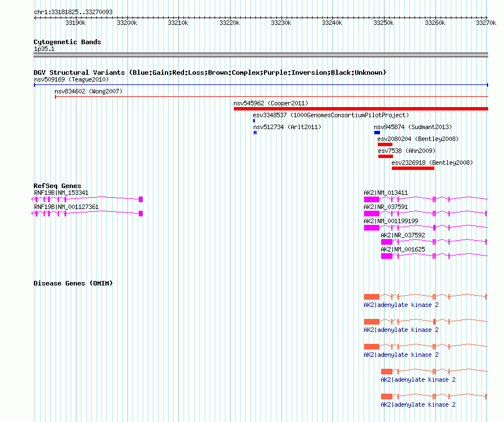Open AK2|NM_013411 transcript label
The image size is (504, 422).
386,193
